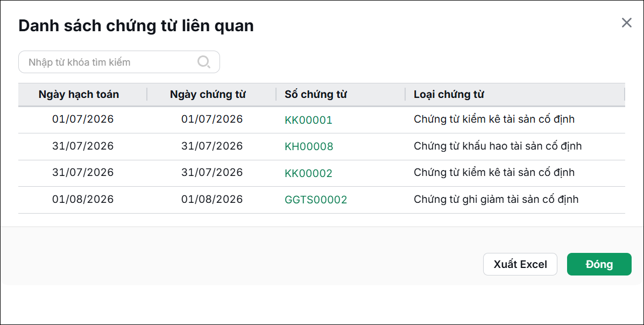Sort by Ngày hạch toán column header
This screenshot has width=644, height=325.
click(x=79, y=95)
